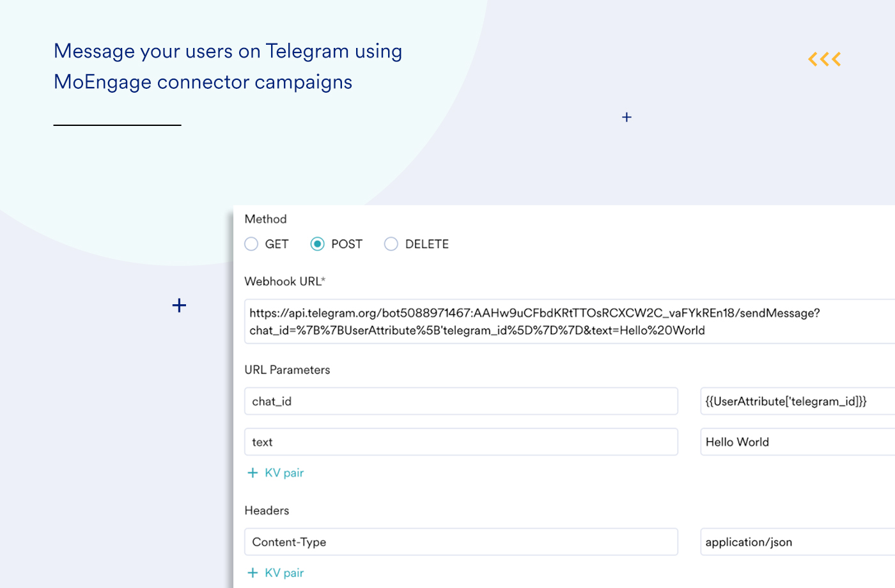Select the GET method radio button
Viewport: 895px width, 588px height.
(251, 244)
